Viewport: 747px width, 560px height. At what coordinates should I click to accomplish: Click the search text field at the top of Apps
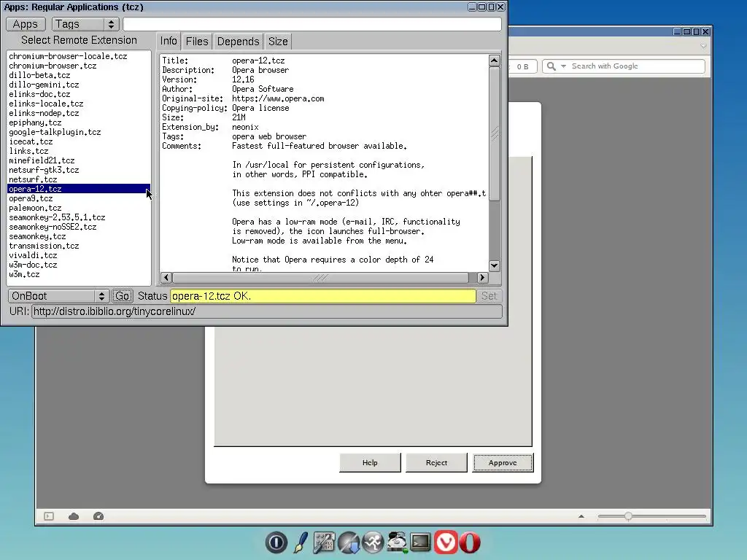(312, 24)
